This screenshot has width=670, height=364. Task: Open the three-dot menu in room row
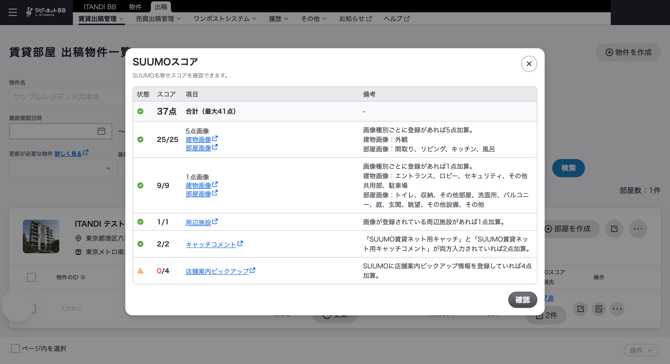pyautogui.click(x=617, y=308)
